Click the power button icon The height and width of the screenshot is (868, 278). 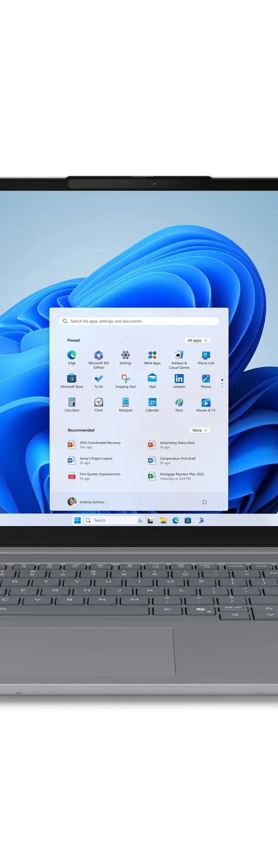(x=205, y=502)
